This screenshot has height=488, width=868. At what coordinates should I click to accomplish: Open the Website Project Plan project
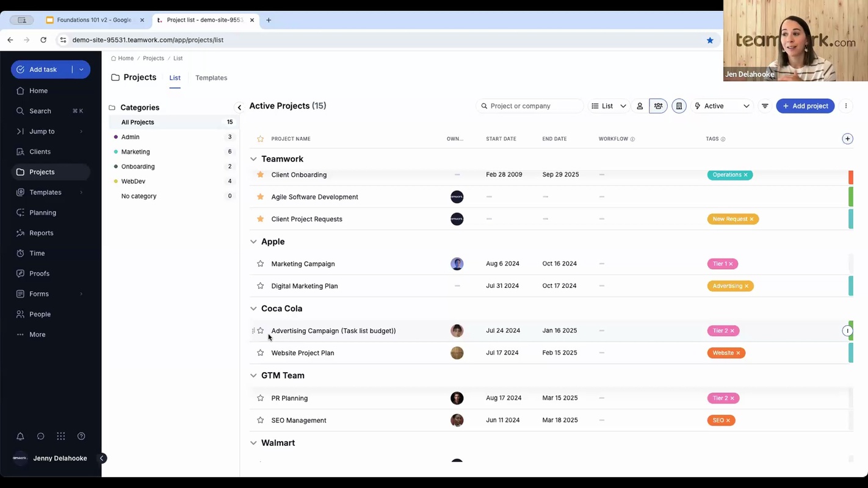click(x=303, y=353)
